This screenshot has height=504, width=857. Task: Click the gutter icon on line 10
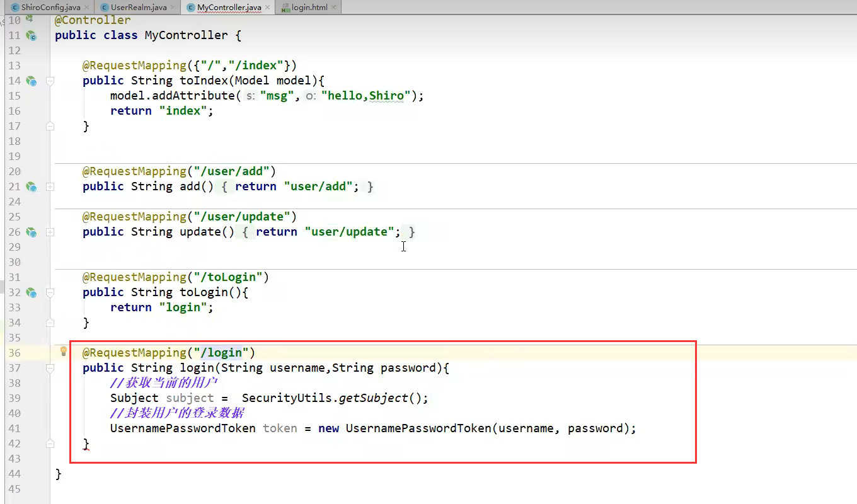29,20
